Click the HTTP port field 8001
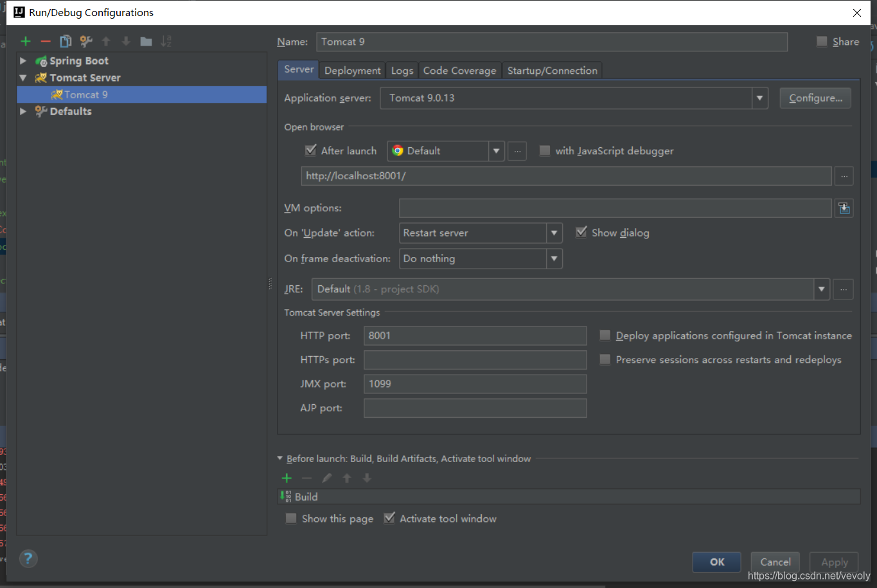 (475, 335)
